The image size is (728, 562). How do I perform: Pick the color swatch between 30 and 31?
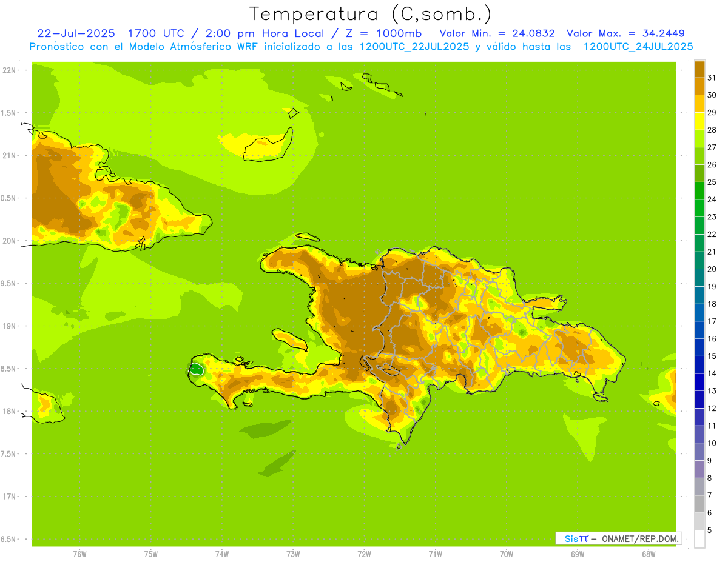pos(699,86)
